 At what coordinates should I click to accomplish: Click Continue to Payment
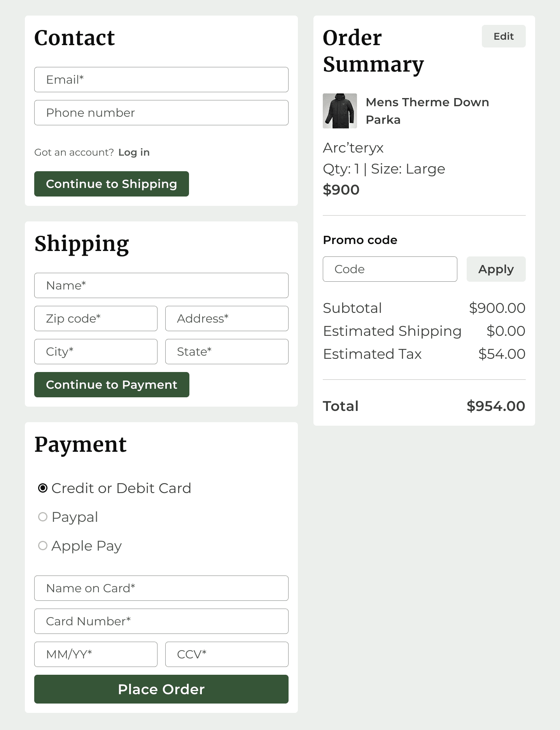point(112,384)
